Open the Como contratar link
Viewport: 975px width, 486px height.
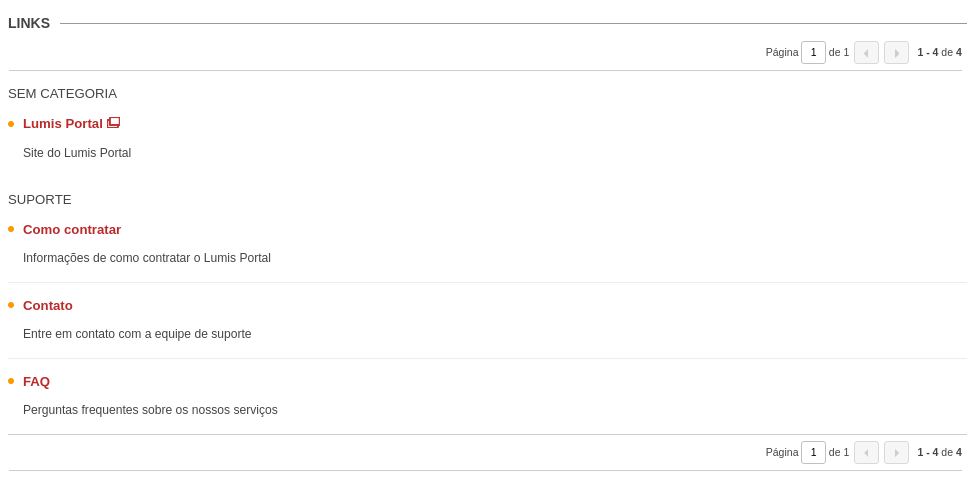click(72, 230)
